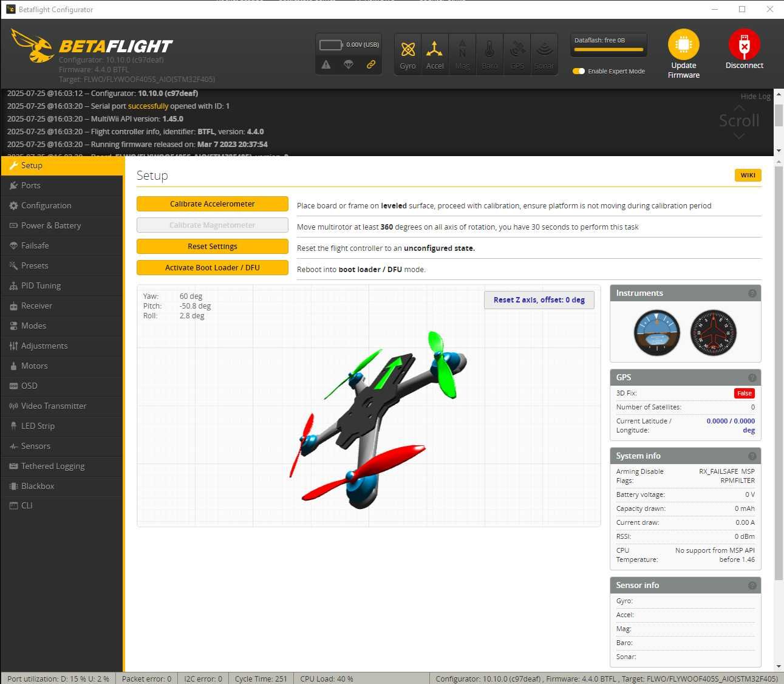Click the link status icon under battery

click(370, 64)
